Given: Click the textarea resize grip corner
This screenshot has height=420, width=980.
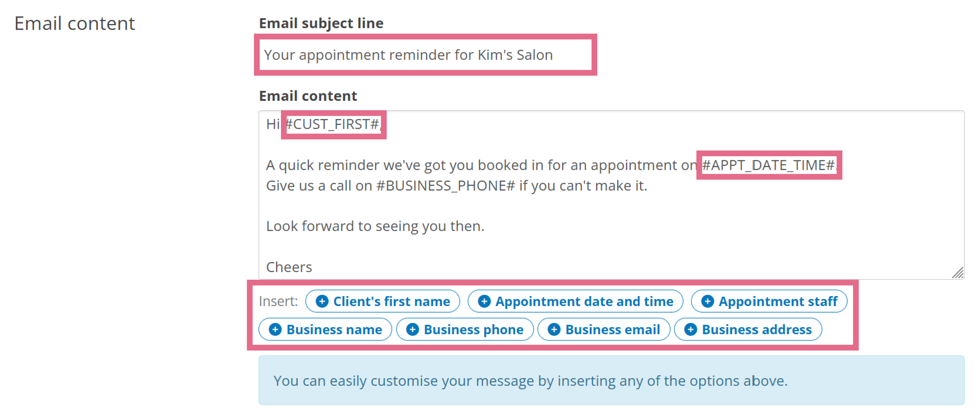Looking at the screenshot, I should (958, 273).
